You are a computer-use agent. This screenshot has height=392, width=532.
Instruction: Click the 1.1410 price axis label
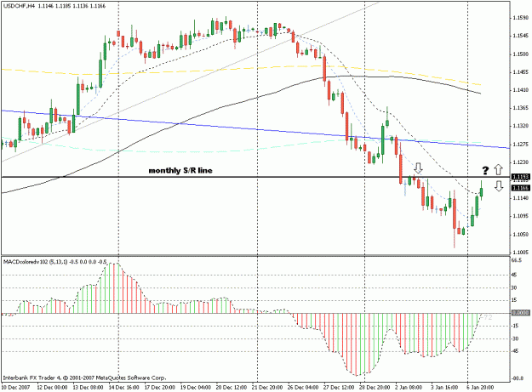(520, 90)
